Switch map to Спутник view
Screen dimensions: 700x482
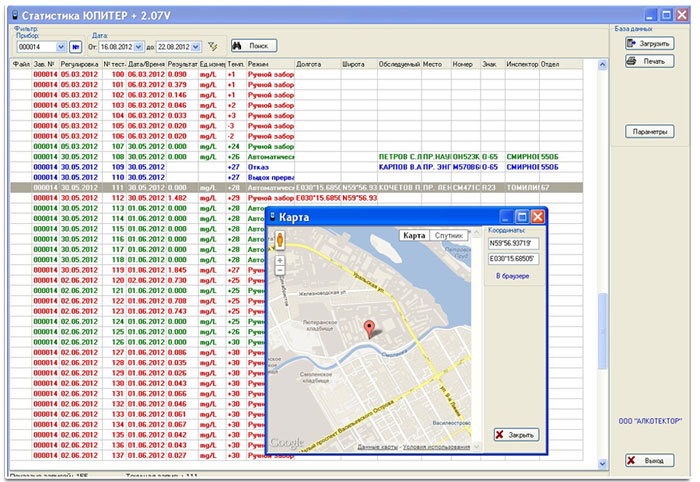pos(450,235)
